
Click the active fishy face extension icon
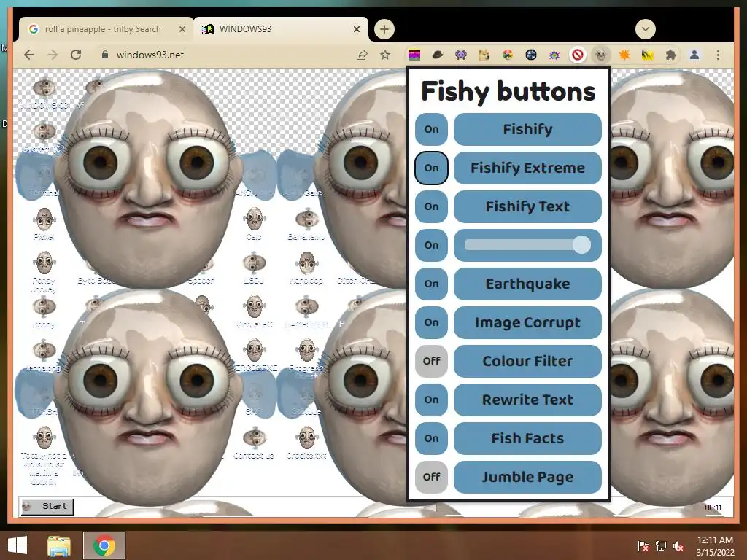601,55
